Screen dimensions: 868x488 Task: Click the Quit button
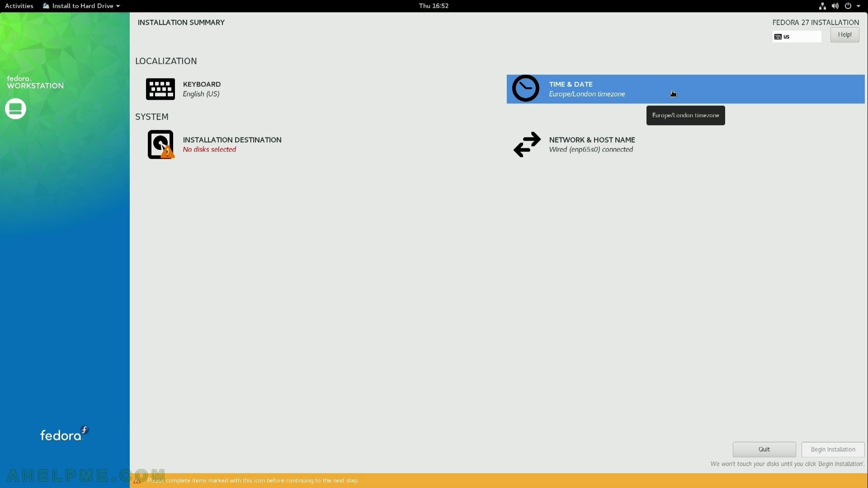click(764, 449)
